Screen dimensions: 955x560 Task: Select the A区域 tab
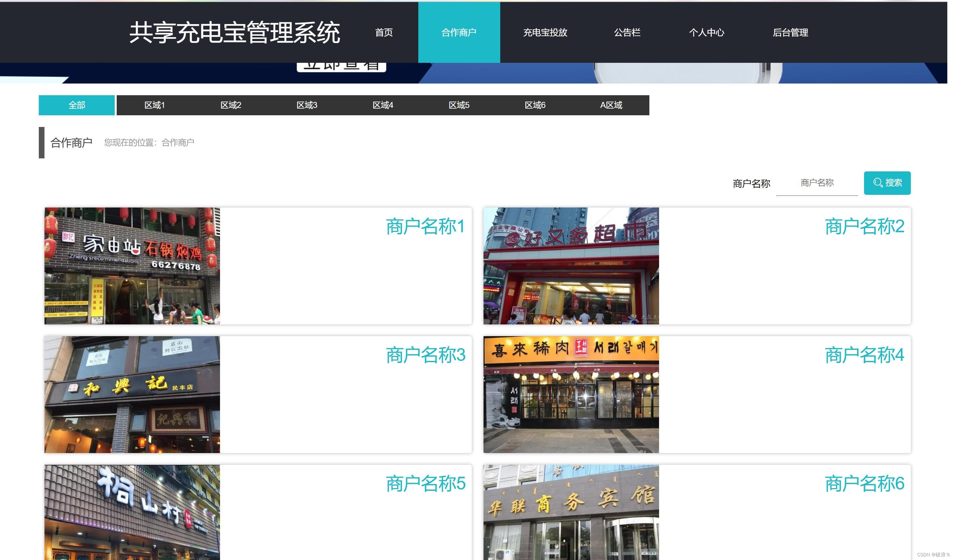click(x=611, y=105)
